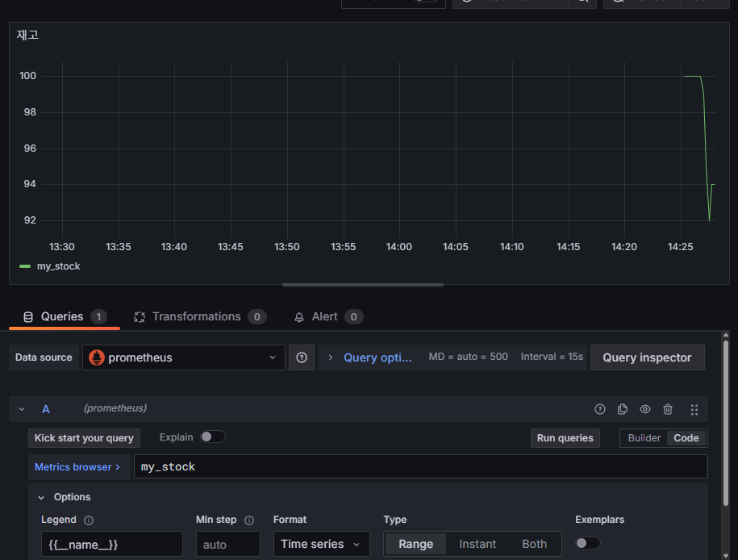This screenshot has height=560, width=738.
Task: Click the Query options link text
Action: [x=377, y=357]
